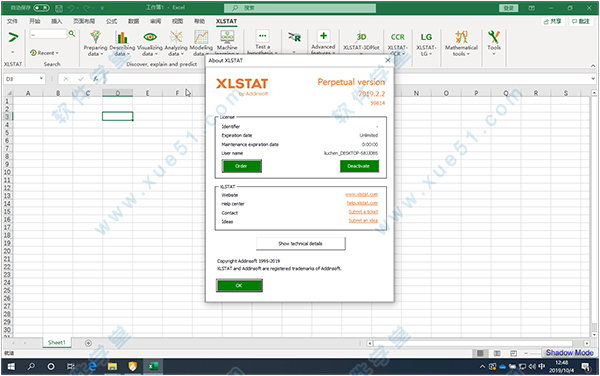Screen dimensions: 600x376
Task: Open the comments (批注) button
Action: click(581, 21)
